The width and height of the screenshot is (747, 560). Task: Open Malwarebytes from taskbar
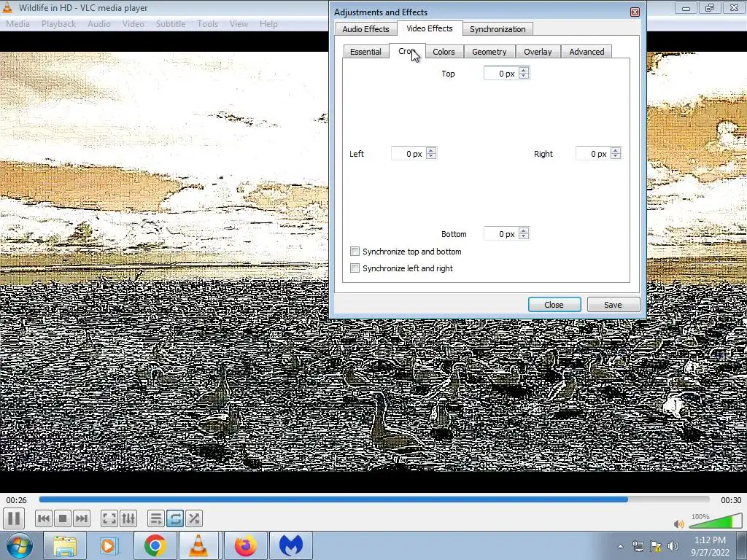pyautogui.click(x=291, y=545)
